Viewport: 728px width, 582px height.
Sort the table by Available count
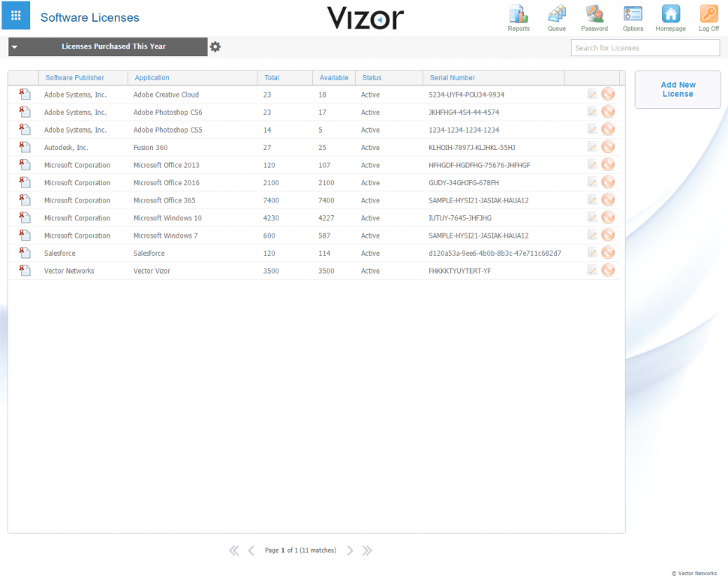pyautogui.click(x=333, y=77)
